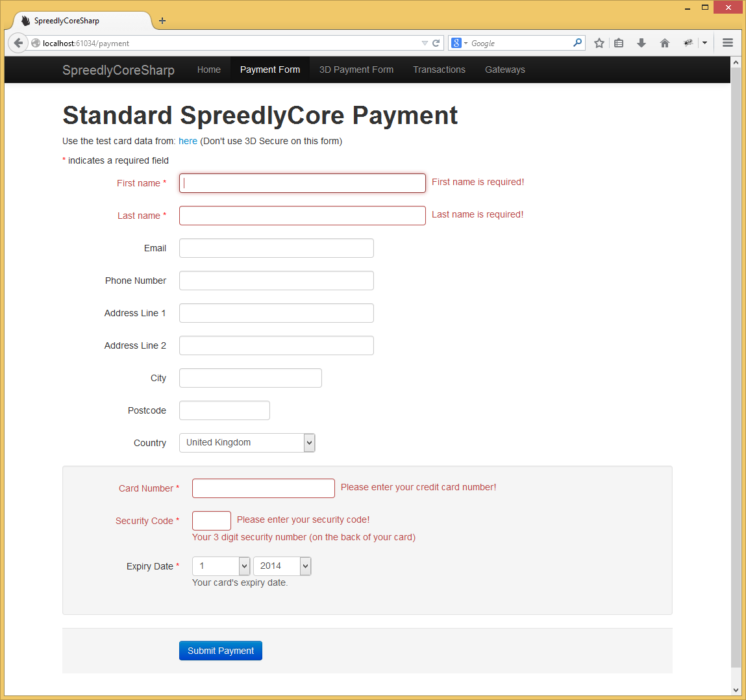Click the 'Your card's expiry date.' hint
This screenshot has height=700, width=746.
tap(240, 582)
